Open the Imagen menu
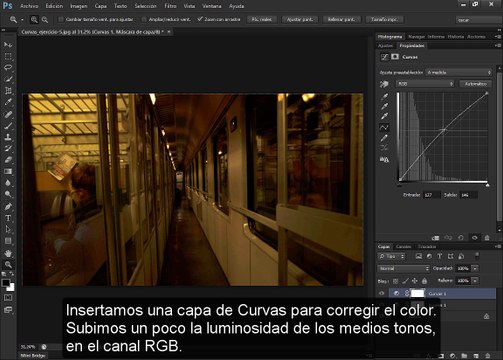The width and height of the screenshot is (503, 360). pyautogui.click(x=79, y=6)
